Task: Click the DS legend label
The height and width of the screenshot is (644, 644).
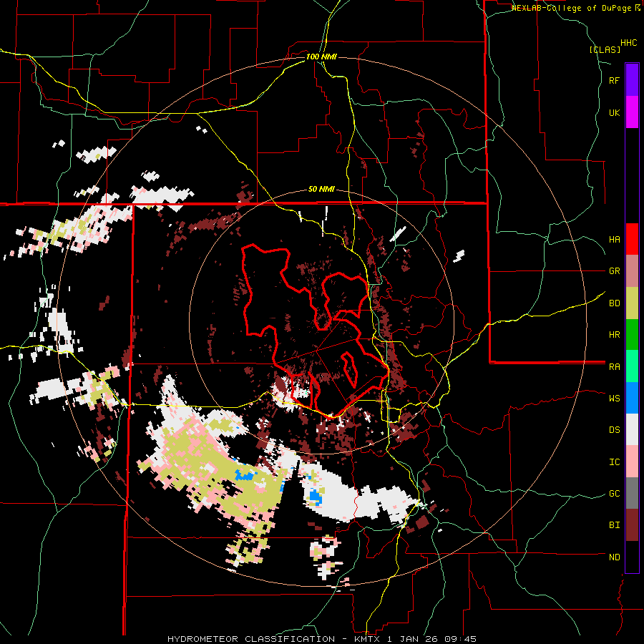Action: (x=614, y=430)
